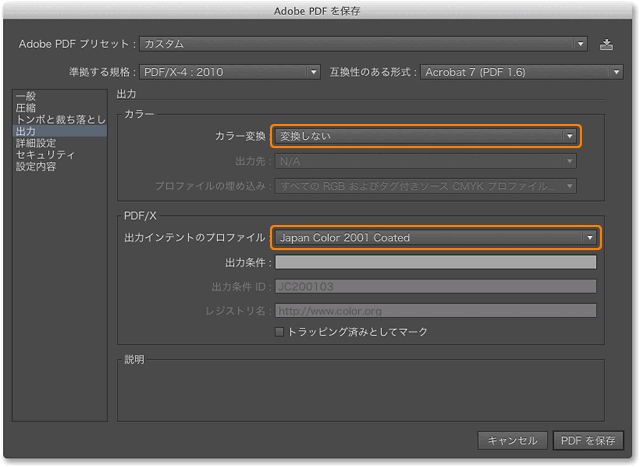This screenshot has width=640, height=467.
Task: Click the キャンセル button
Action: [x=513, y=441]
